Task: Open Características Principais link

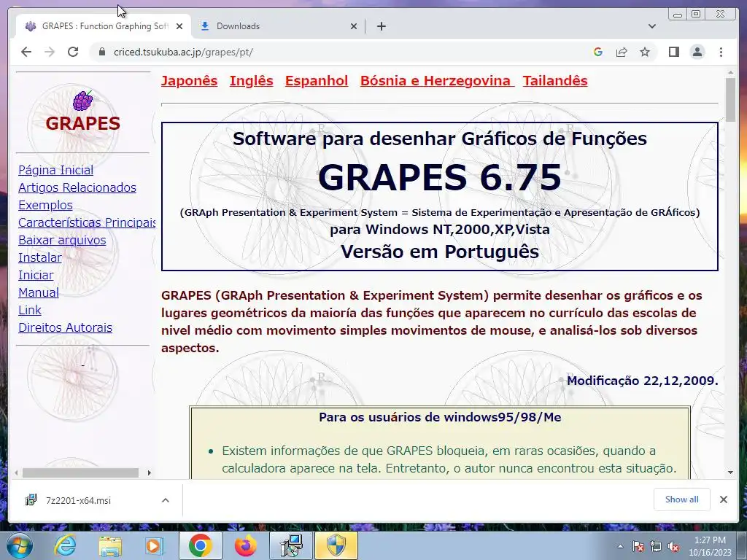Action: coord(88,222)
